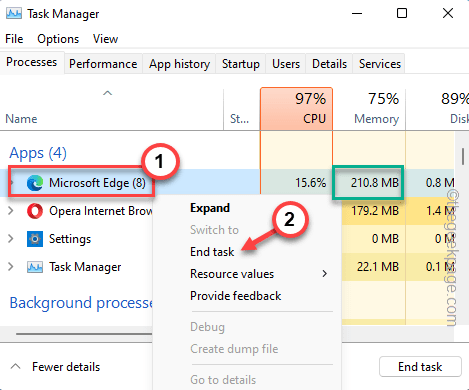
Task: Switch to the Details tab
Action: coord(329,64)
